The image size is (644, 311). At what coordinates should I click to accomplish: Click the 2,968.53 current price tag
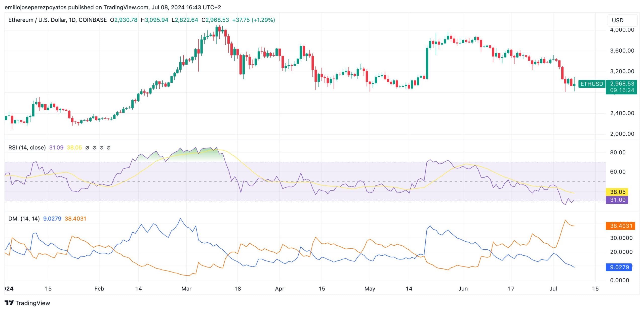[622, 84]
